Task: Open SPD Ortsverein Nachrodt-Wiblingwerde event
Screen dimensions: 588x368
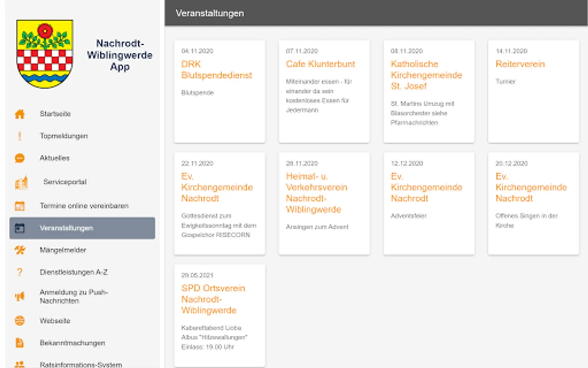Action: tap(213, 299)
